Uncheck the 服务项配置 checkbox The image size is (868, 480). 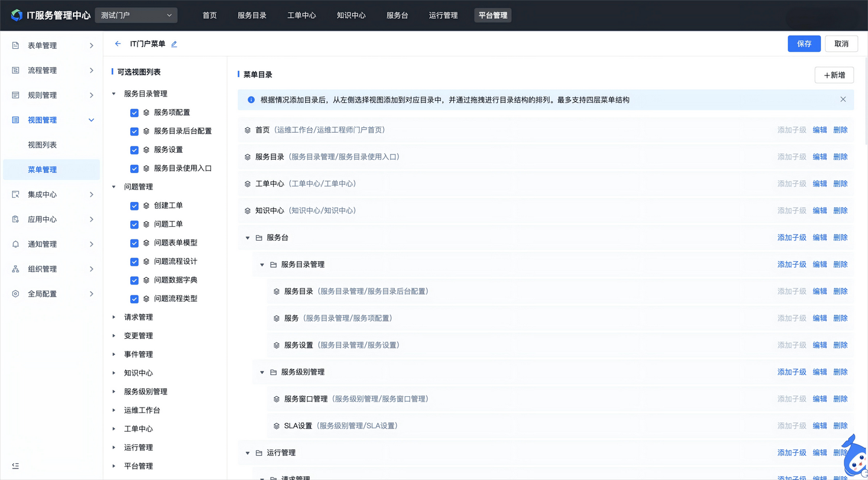coord(134,112)
